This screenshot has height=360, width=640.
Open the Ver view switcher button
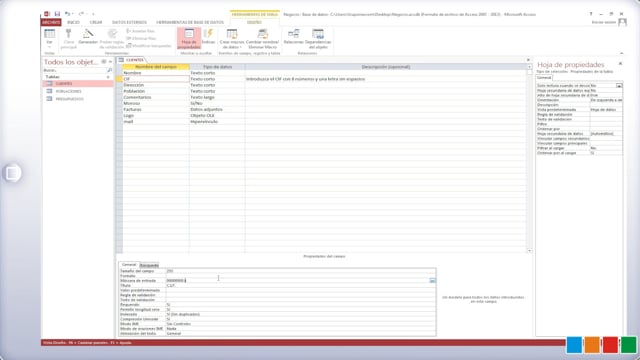(x=49, y=38)
